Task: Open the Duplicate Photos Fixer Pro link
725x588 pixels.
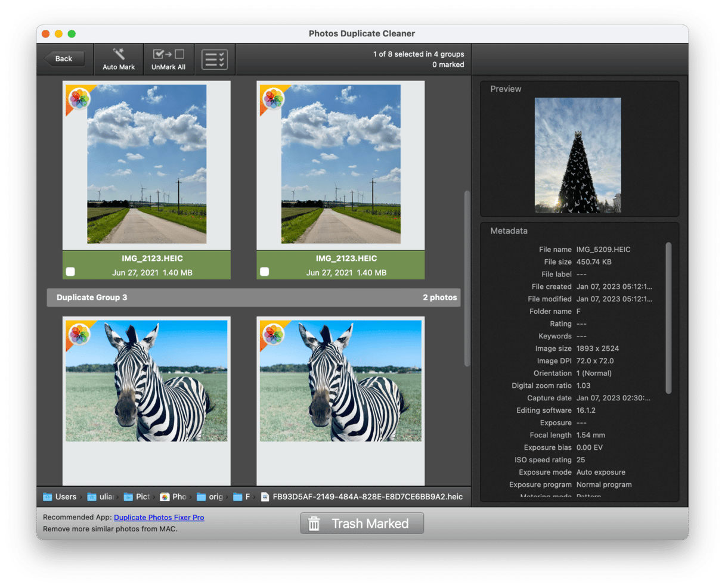Action: [x=159, y=518]
